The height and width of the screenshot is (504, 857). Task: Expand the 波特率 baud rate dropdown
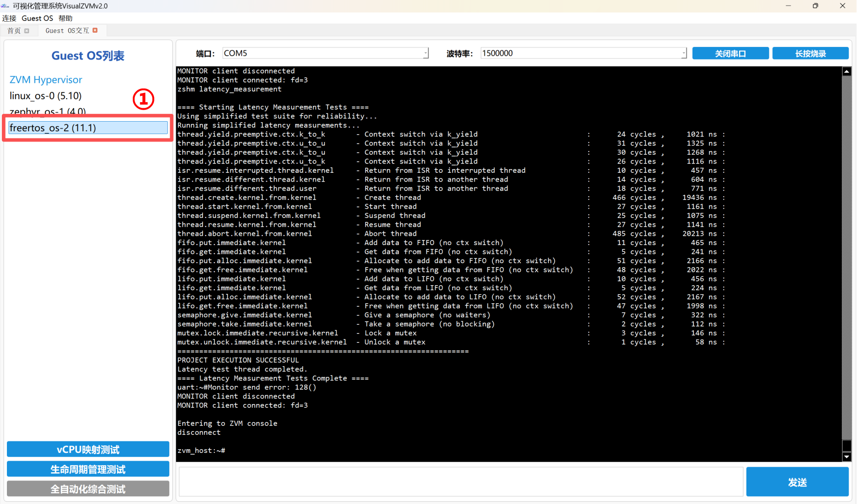[683, 53]
